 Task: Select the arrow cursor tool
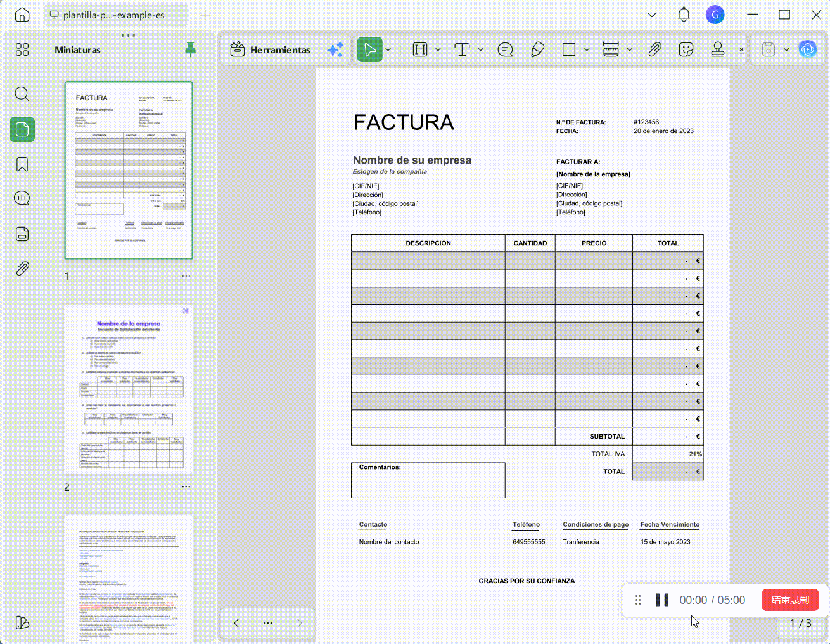[x=370, y=49]
